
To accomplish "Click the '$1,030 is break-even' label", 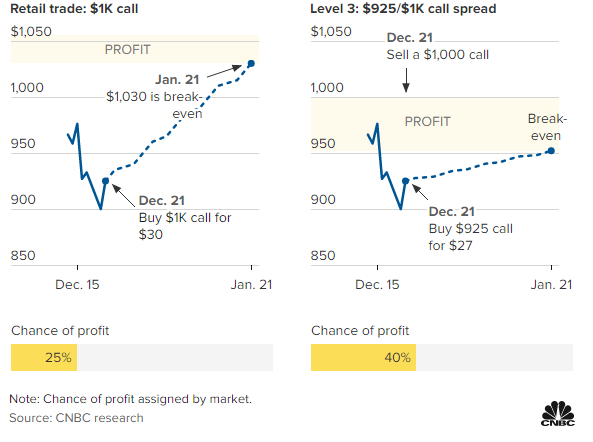I will [x=154, y=105].
